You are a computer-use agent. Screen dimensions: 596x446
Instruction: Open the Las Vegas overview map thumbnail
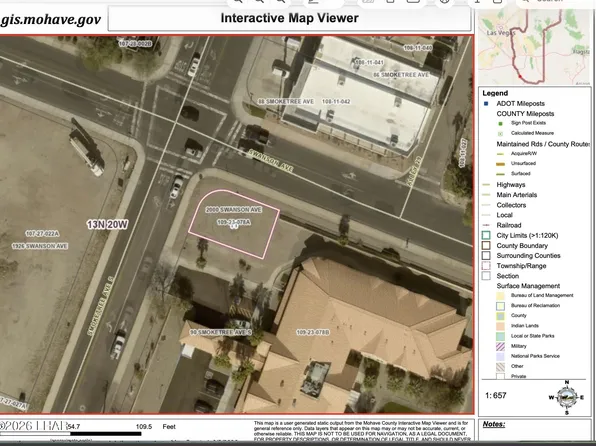point(534,47)
